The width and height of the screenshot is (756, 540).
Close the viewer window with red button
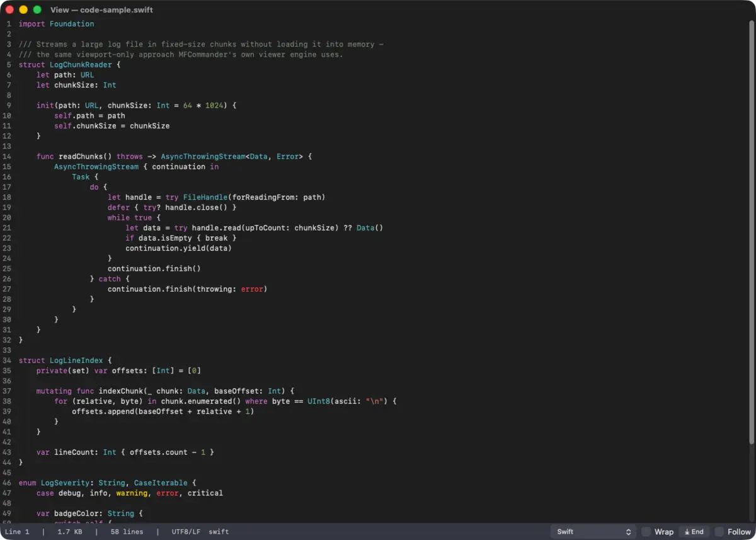(x=9, y=10)
